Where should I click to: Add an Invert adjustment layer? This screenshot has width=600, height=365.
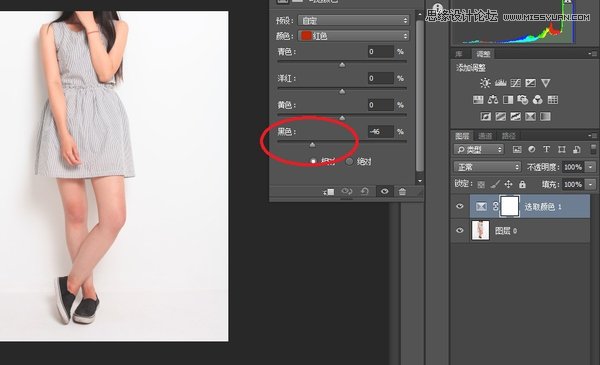(x=486, y=116)
